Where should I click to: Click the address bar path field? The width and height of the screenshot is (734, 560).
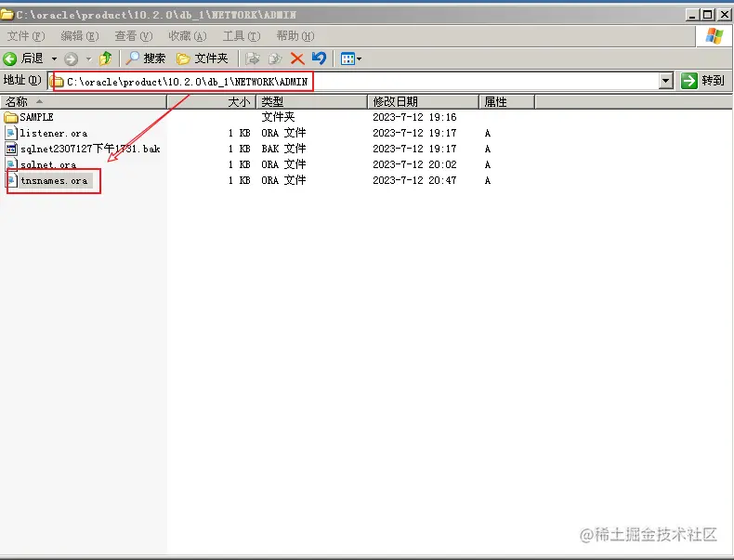[360, 82]
